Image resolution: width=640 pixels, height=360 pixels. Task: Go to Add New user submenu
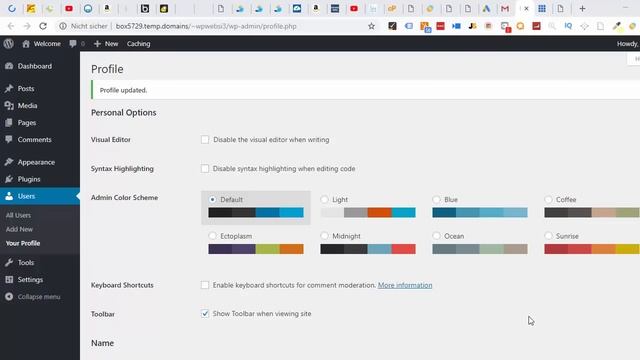tap(19, 229)
